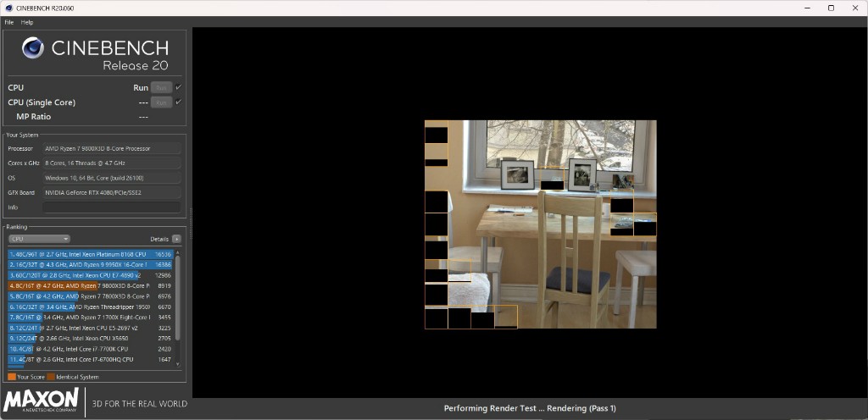Open the CPU ranking type dropdown
868x420 pixels.
[39, 239]
